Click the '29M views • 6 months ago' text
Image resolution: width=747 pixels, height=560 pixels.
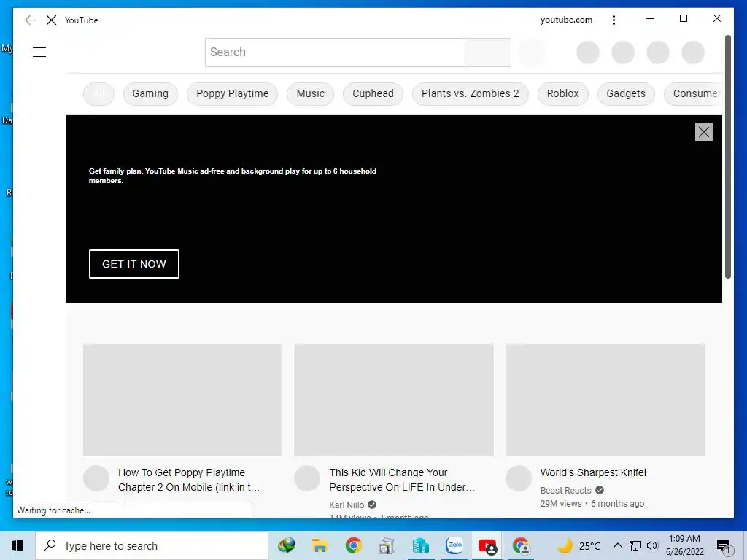pos(592,504)
